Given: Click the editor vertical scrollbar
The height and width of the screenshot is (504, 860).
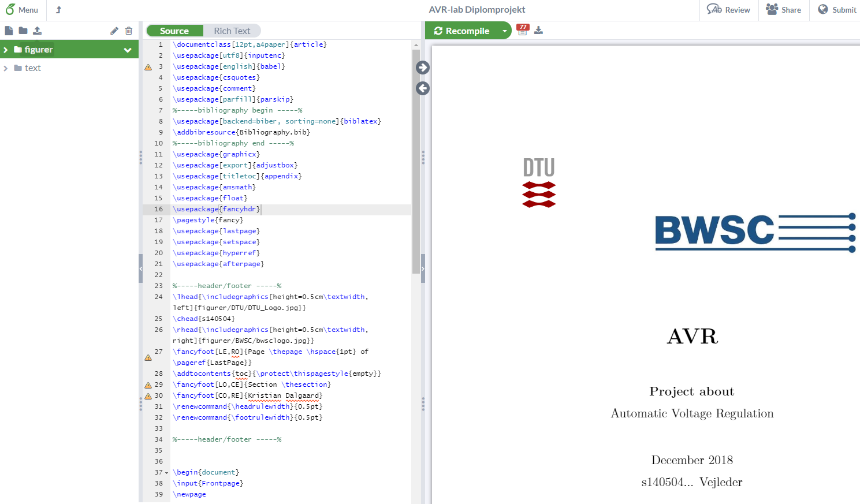Looking at the screenshot, I should pos(416,162).
